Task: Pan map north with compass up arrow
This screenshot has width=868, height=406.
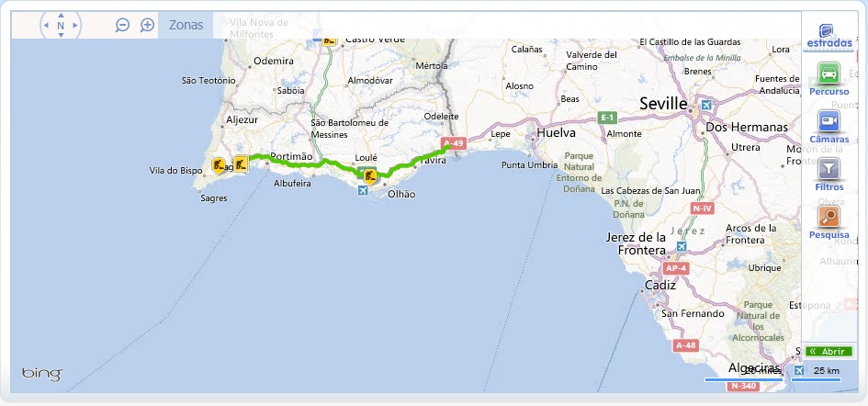Action: coord(61,16)
